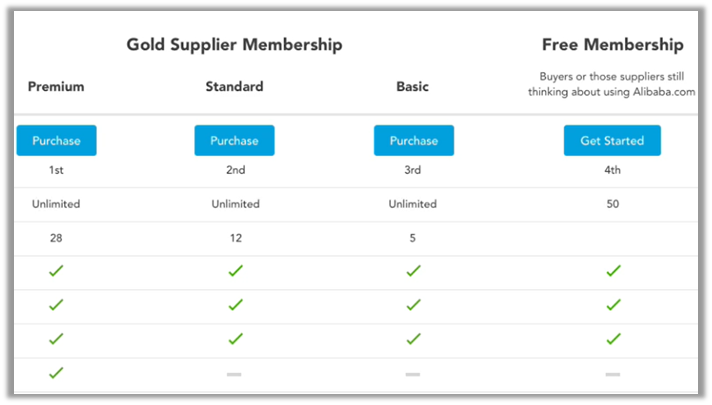Click gray dash in Free Membership column
The image size is (712, 405).
[613, 373]
